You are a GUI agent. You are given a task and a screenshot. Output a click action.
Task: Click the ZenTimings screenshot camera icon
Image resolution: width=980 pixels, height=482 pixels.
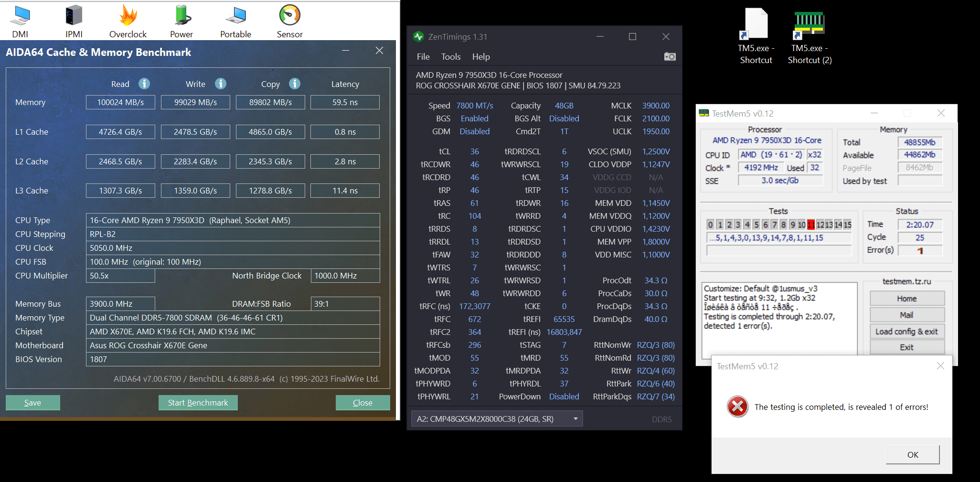(x=670, y=56)
